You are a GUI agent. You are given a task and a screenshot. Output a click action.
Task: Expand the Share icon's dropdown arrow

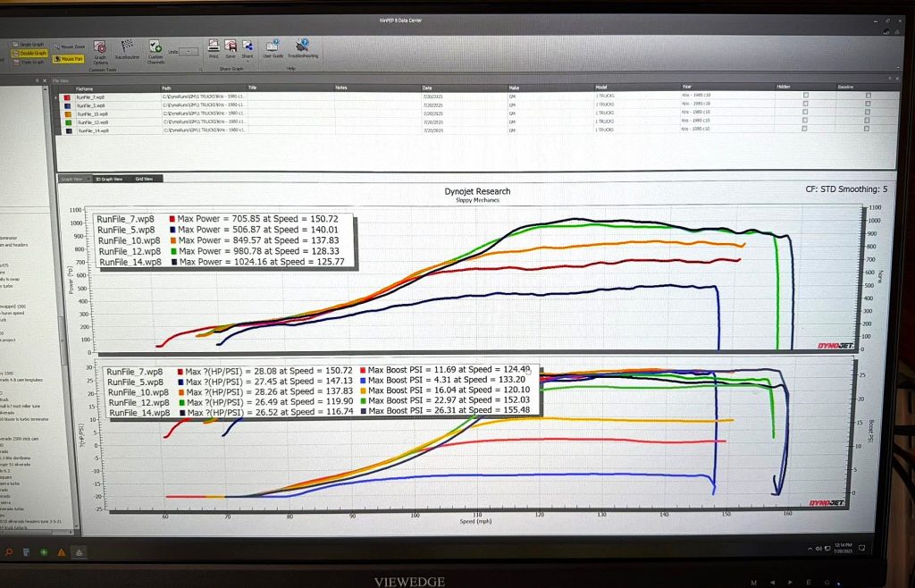coord(248,60)
